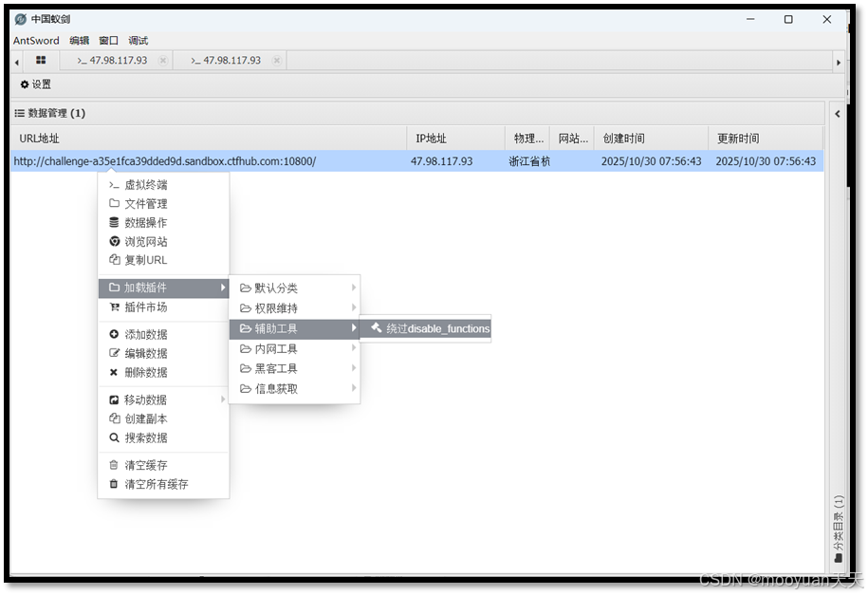This screenshot has height=595, width=868.
Task: Expand the 信息获取 plugin category
Action: pos(294,389)
